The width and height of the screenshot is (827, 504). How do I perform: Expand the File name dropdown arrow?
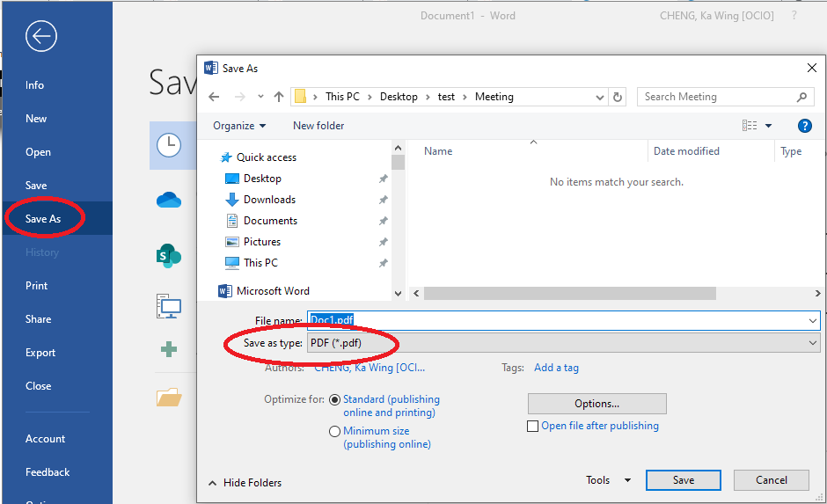point(812,320)
